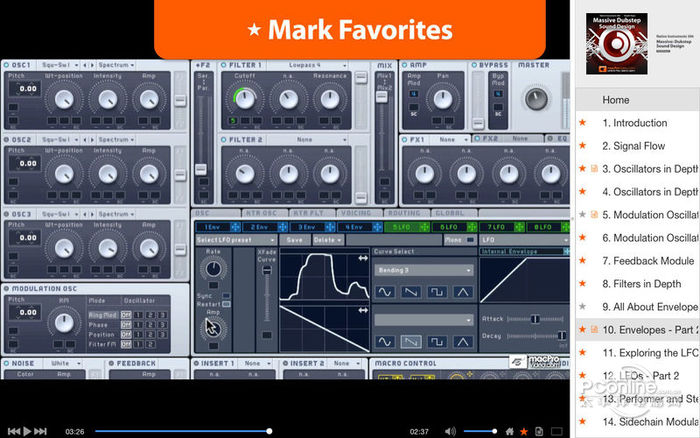The image size is (700, 438).
Task: Open note icon beside 3. Oscillators in Depth
Action: pos(594,169)
